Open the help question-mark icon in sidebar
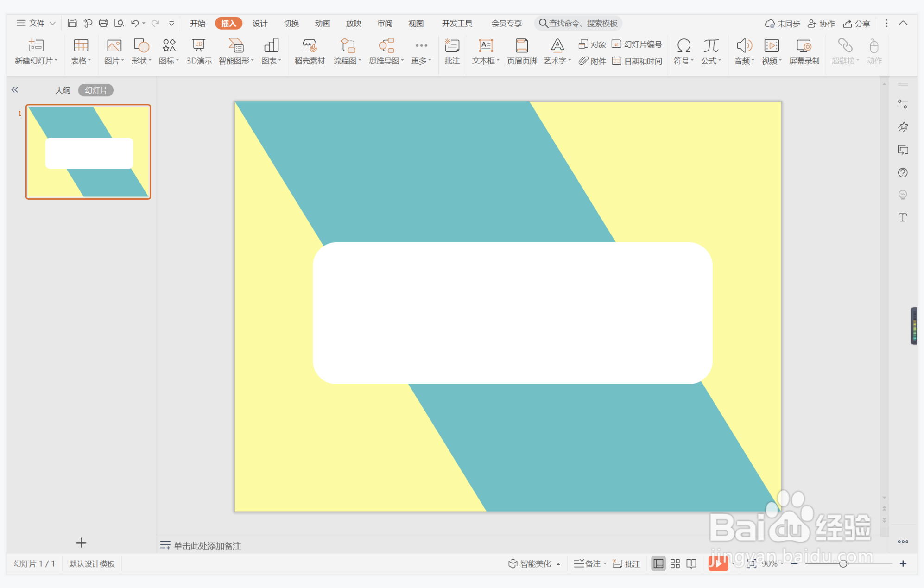This screenshot has height=588, width=924. (903, 173)
